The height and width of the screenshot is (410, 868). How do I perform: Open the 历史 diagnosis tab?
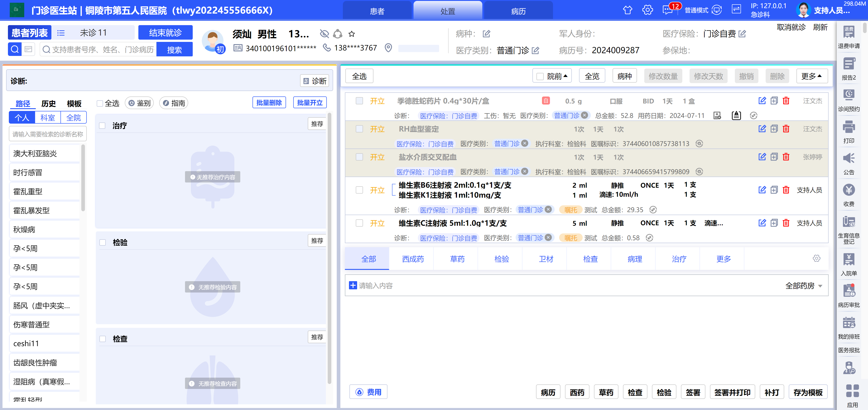tap(48, 103)
